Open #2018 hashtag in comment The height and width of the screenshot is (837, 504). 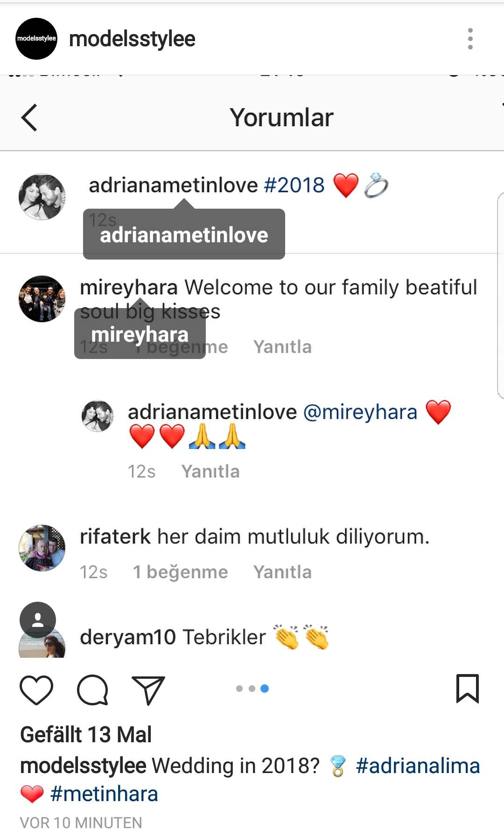[294, 185]
